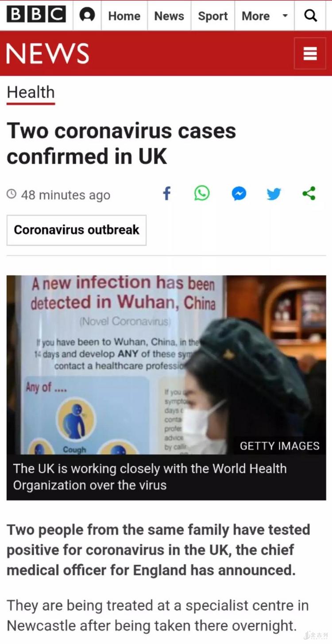The height and width of the screenshot is (644, 332).
Task: Click the BBC logo
Action: tap(36, 15)
